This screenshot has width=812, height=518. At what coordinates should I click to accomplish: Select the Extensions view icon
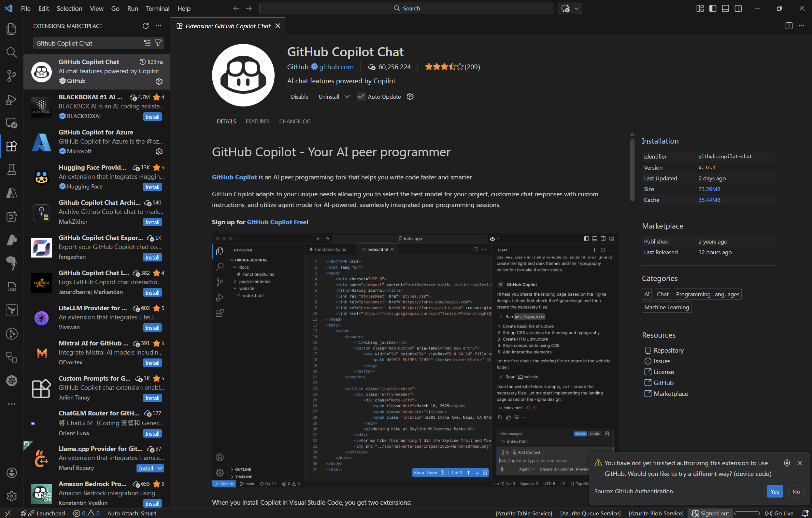(x=11, y=146)
